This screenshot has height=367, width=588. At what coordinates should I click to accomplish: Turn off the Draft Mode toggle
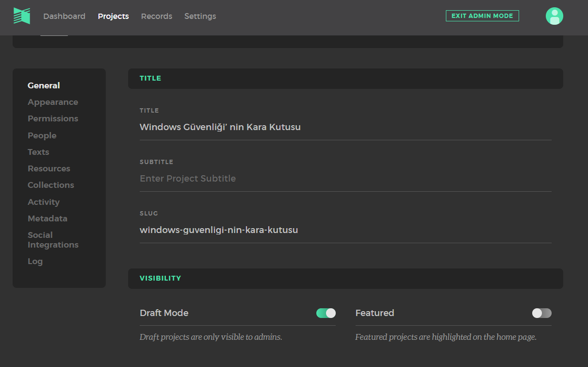[x=326, y=313]
